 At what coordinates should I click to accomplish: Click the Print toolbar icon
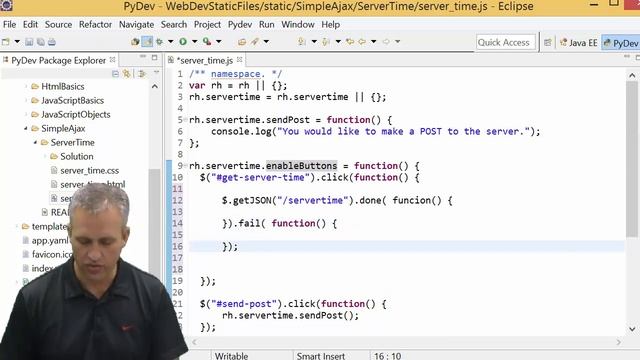tap(52, 42)
